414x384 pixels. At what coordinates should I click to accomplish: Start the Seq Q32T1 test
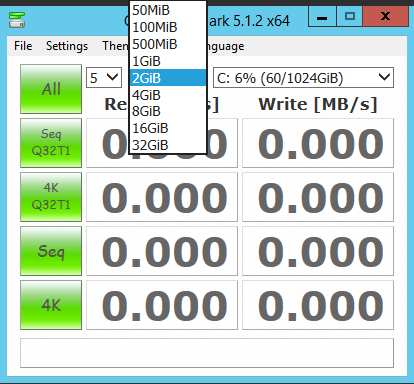tap(51, 143)
